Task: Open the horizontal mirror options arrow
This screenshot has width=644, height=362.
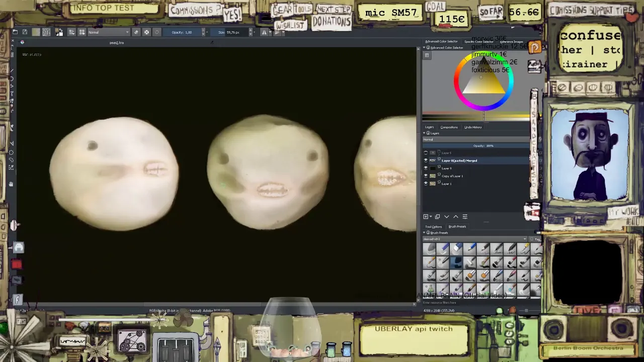Action: (270, 32)
